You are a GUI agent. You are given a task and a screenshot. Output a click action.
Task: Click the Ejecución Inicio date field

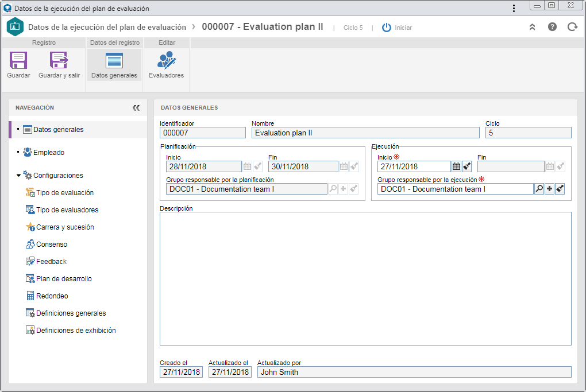414,166
